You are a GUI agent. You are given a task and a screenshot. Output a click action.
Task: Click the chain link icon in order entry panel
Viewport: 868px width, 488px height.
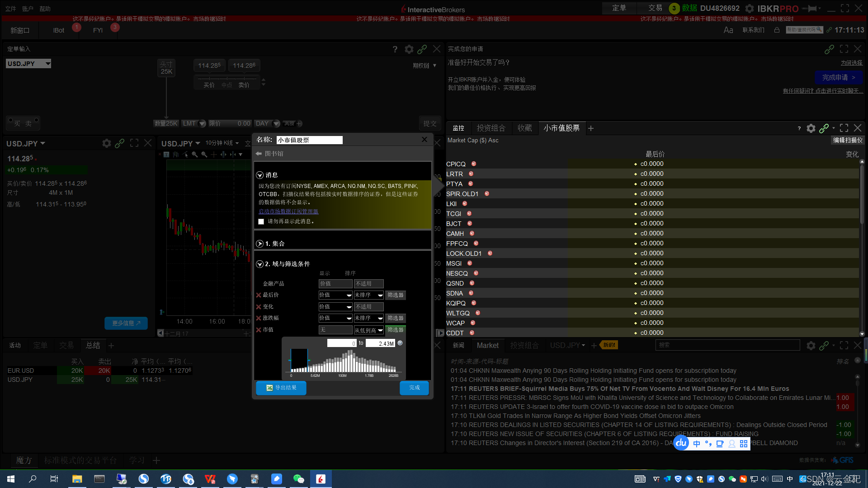coord(422,49)
